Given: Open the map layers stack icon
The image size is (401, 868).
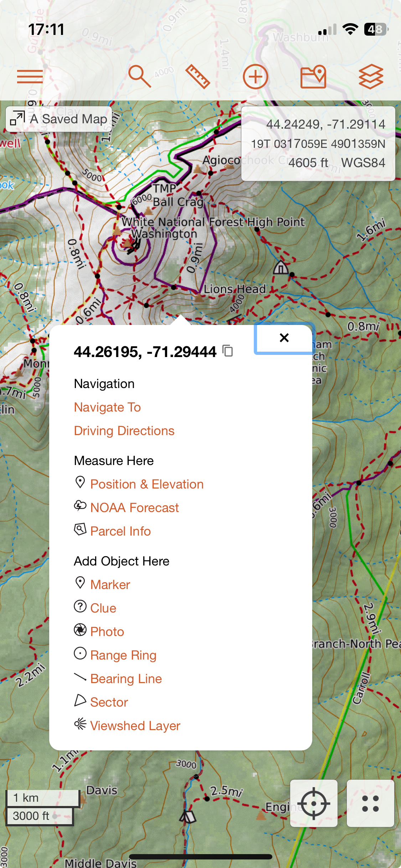Looking at the screenshot, I should pyautogui.click(x=371, y=77).
